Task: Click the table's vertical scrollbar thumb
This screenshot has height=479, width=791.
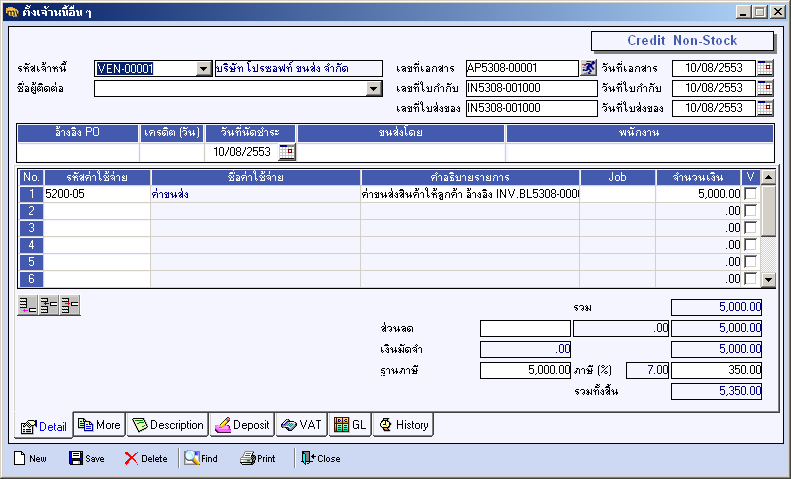Action: (768, 211)
